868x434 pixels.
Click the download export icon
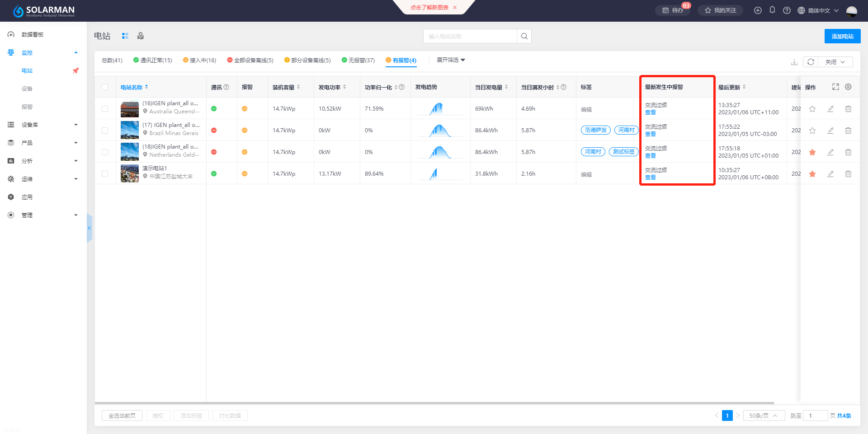click(794, 62)
